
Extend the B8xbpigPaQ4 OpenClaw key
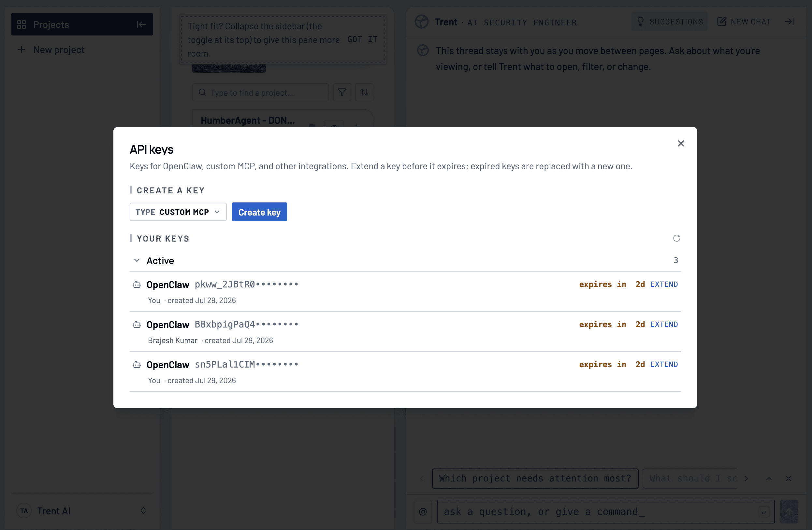click(664, 324)
